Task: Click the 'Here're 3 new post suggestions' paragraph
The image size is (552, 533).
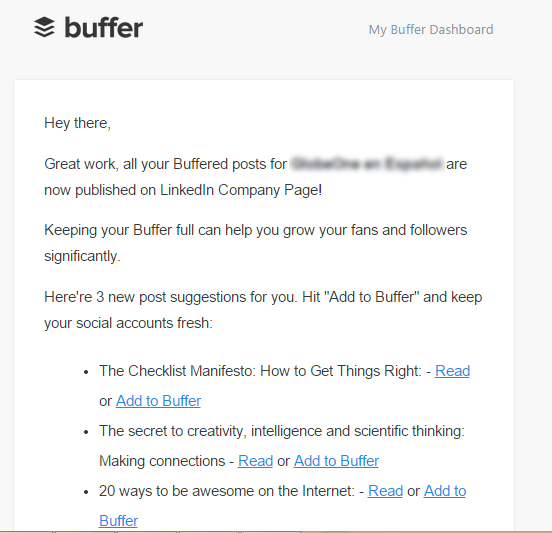Action: (263, 310)
